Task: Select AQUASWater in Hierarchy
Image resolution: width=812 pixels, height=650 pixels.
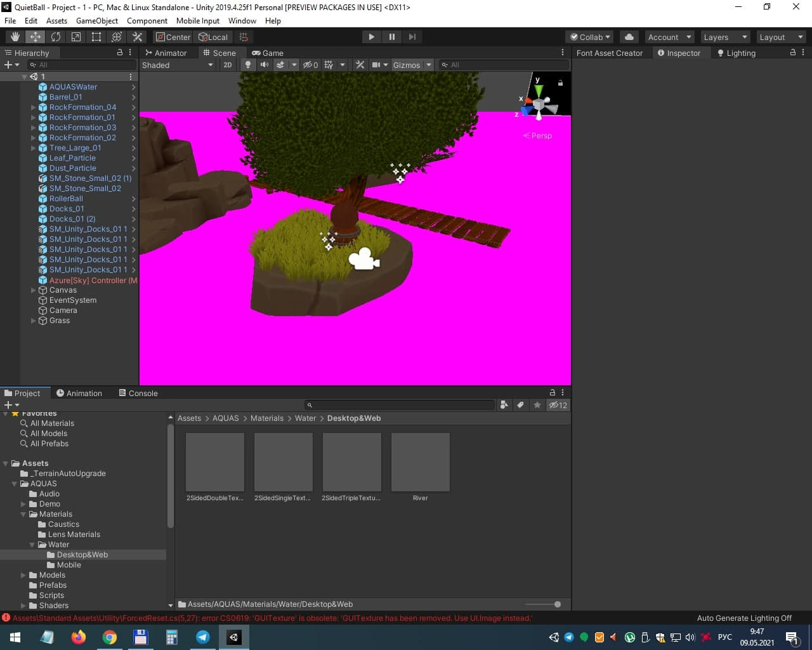Action: tap(73, 87)
